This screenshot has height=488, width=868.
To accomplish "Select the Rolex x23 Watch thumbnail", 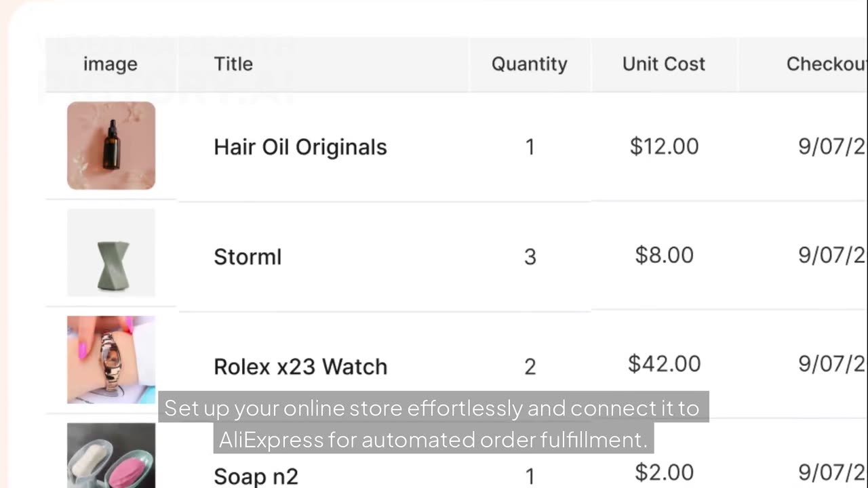I will pos(111,360).
